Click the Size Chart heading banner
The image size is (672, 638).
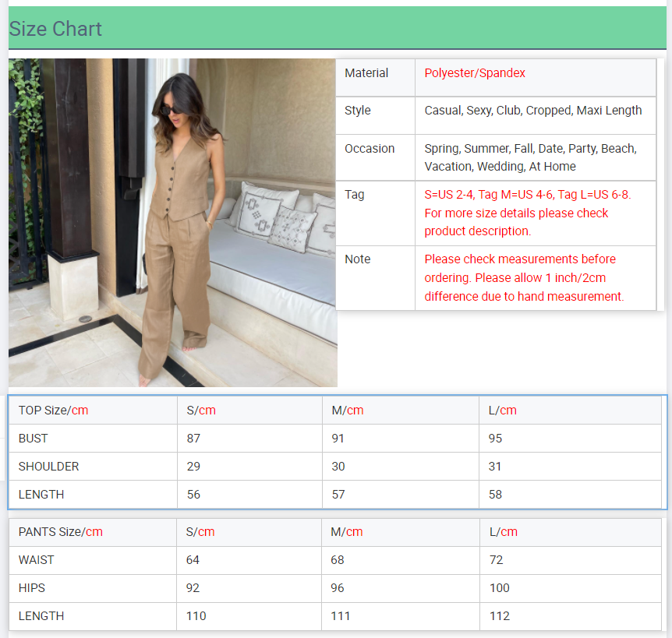coord(336,29)
